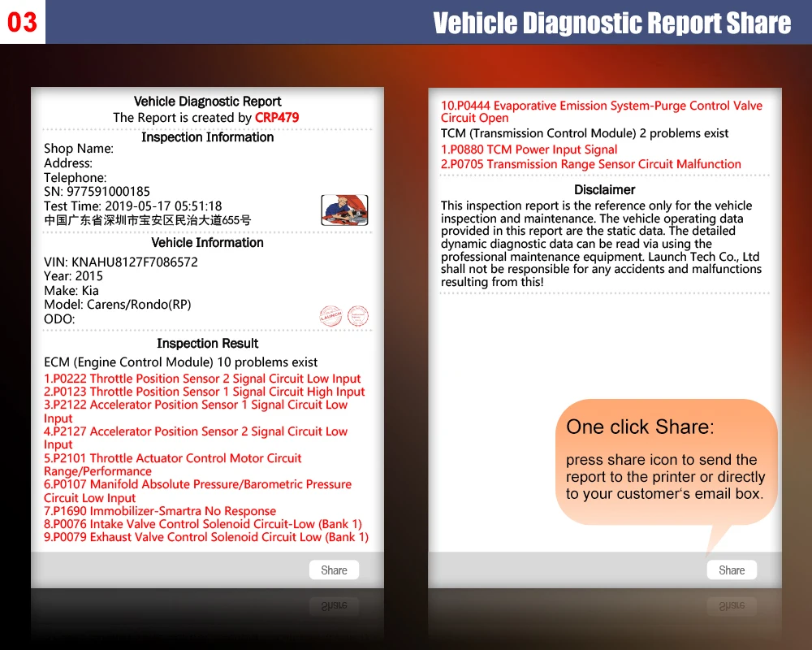Click ECM 10 problems exist summary line
The image size is (812, 650).
pyautogui.click(x=181, y=362)
